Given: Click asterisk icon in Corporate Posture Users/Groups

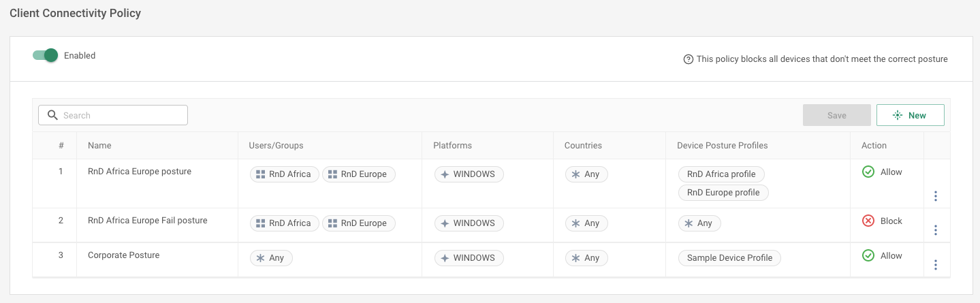Looking at the screenshot, I should [260, 258].
